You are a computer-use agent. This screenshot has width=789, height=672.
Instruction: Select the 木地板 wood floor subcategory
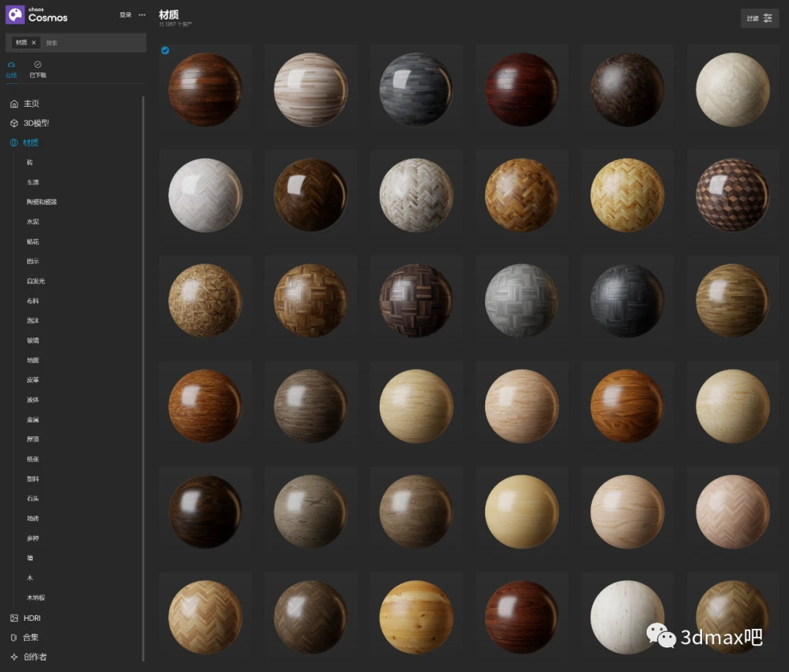point(36,597)
